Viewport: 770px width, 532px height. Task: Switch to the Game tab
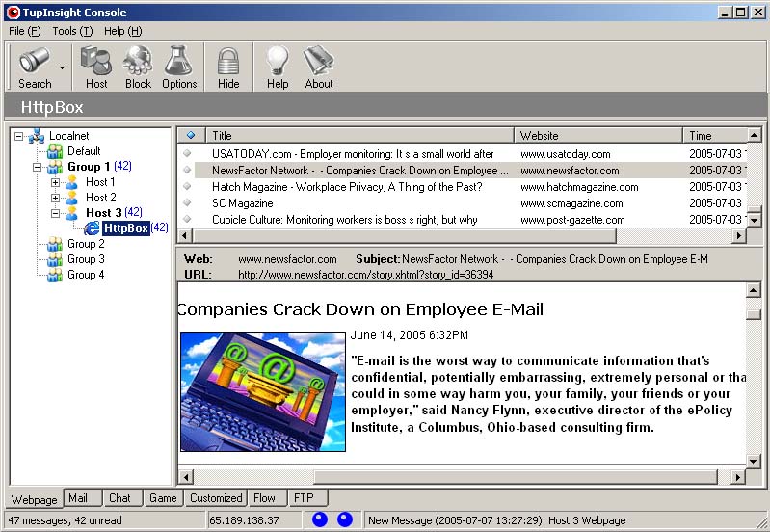point(163,498)
